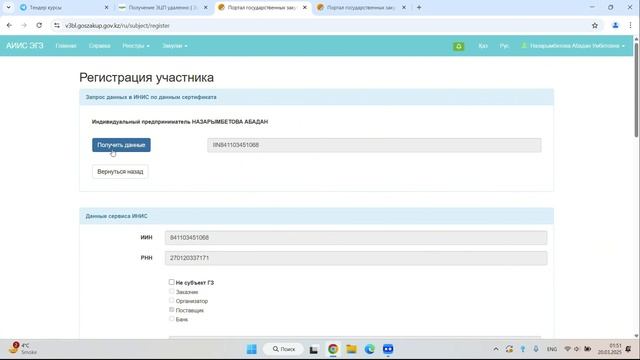This screenshot has height=360, width=640.
Task: Open the Task View icon in the taskbar
Action: [313, 349]
